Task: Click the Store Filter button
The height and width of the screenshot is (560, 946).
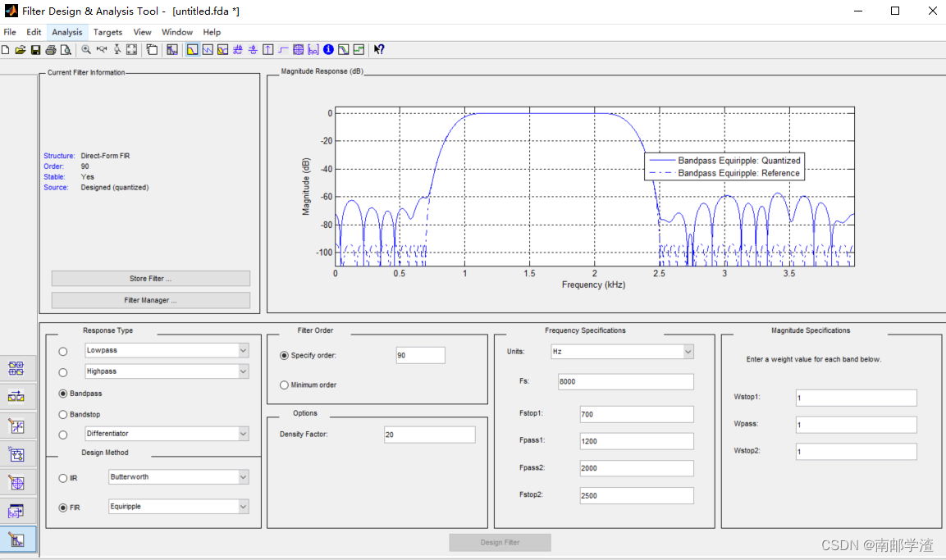Action: pos(151,279)
